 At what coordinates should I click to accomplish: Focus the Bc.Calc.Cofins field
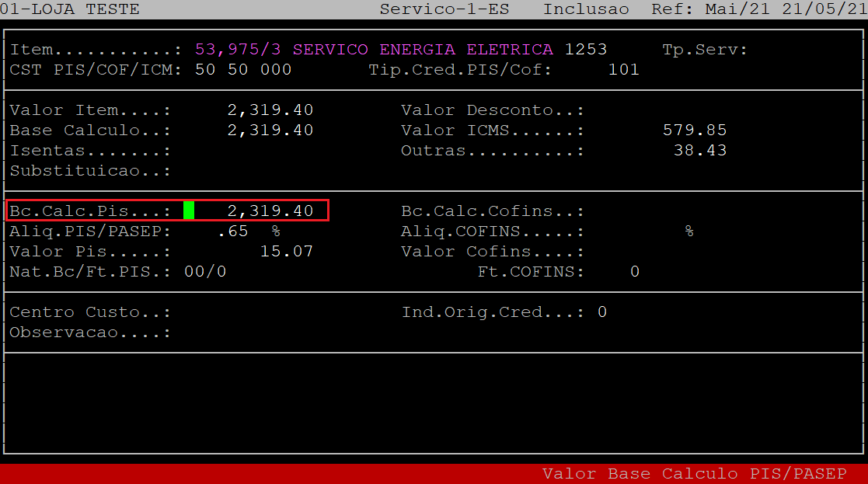click(x=661, y=211)
